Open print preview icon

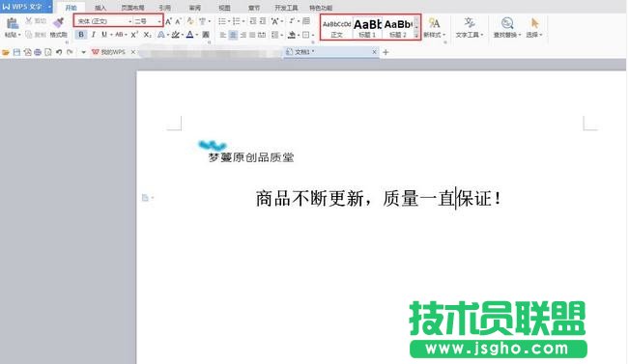pyautogui.click(x=48, y=52)
